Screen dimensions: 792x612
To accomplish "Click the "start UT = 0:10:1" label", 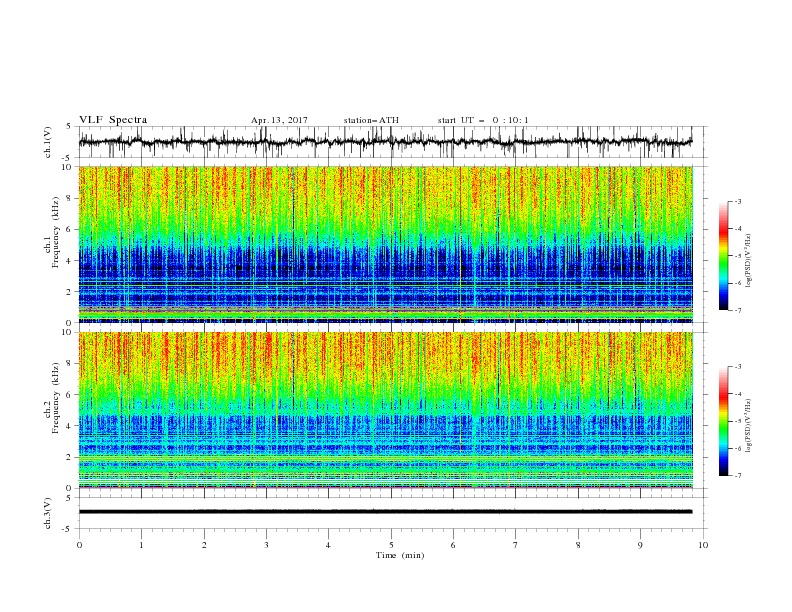I will (x=482, y=120).
